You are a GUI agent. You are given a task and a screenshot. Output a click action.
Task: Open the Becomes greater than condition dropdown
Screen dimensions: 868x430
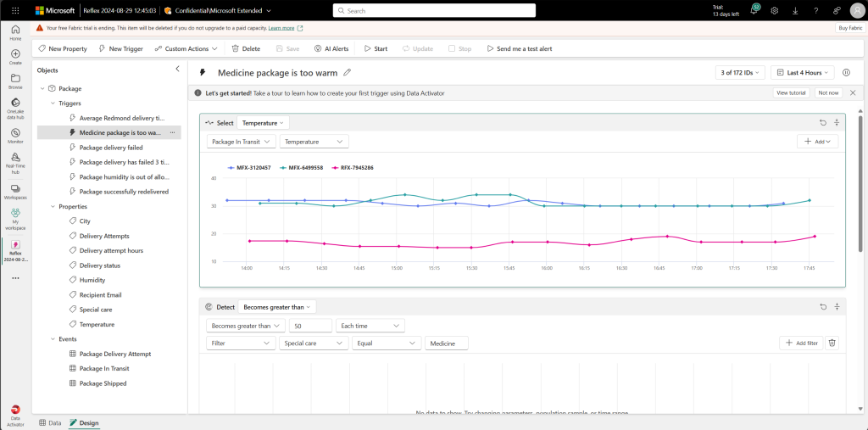(x=246, y=326)
